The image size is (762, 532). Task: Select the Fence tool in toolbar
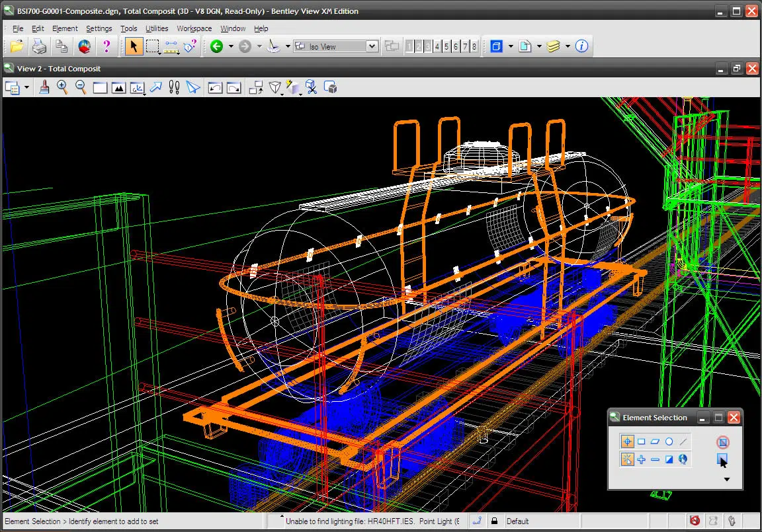click(153, 46)
